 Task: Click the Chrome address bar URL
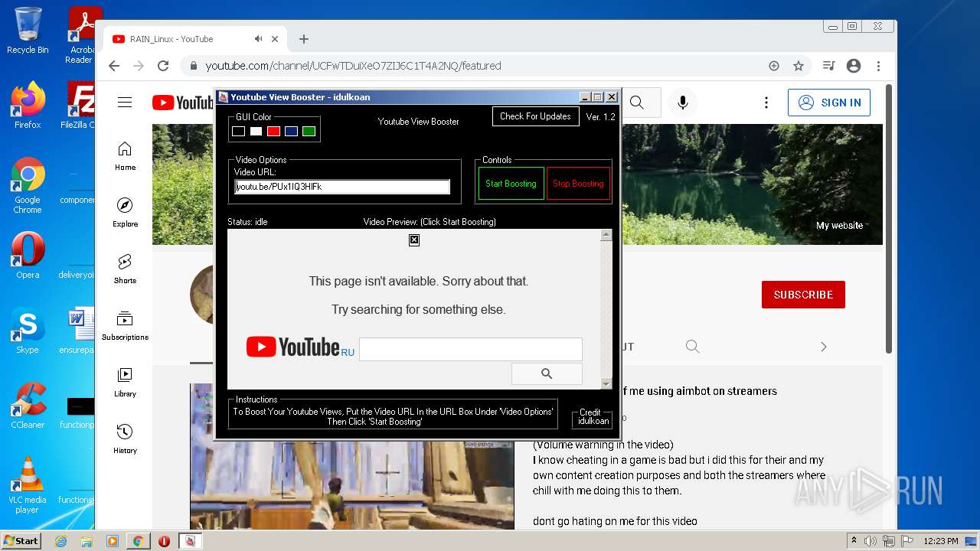coord(353,66)
